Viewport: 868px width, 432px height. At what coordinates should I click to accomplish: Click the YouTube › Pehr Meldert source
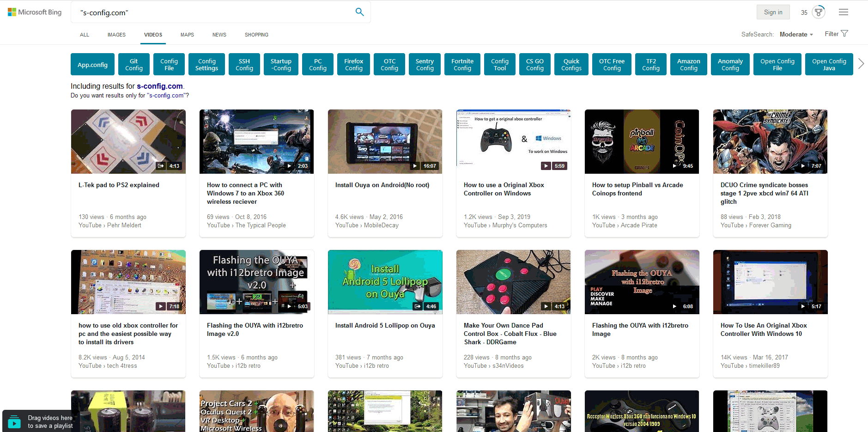110,225
